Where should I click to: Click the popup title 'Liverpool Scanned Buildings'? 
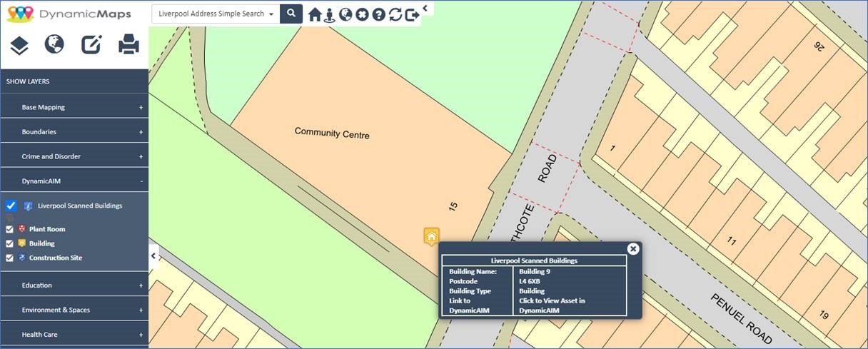pyautogui.click(x=535, y=261)
